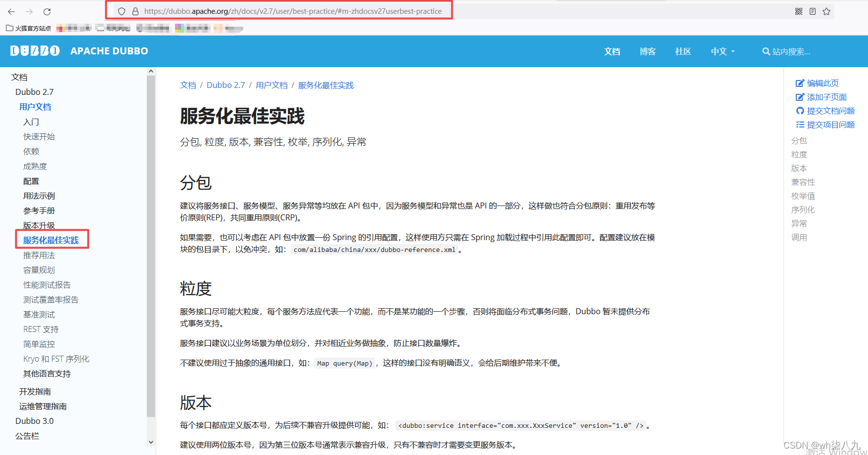Expand 用法示例 in the sidebar
This screenshot has width=868, height=455.
(x=39, y=196)
